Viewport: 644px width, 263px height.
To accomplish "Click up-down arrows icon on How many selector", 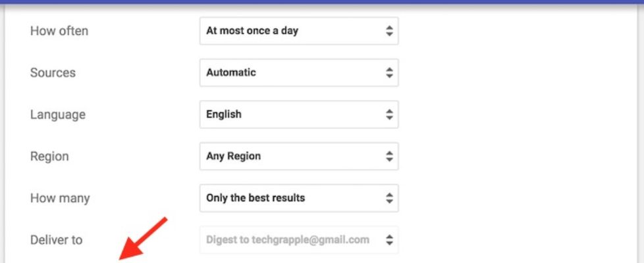I will (x=389, y=198).
